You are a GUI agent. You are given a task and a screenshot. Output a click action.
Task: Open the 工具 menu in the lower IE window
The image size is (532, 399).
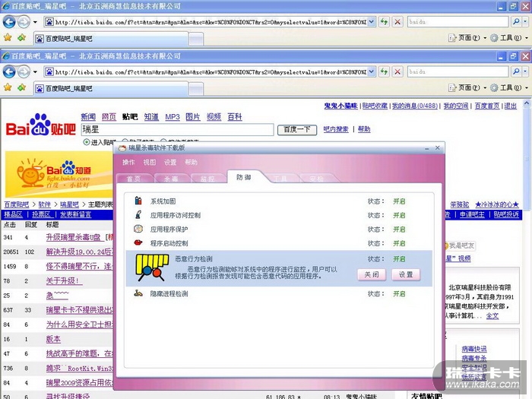click(x=509, y=88)
